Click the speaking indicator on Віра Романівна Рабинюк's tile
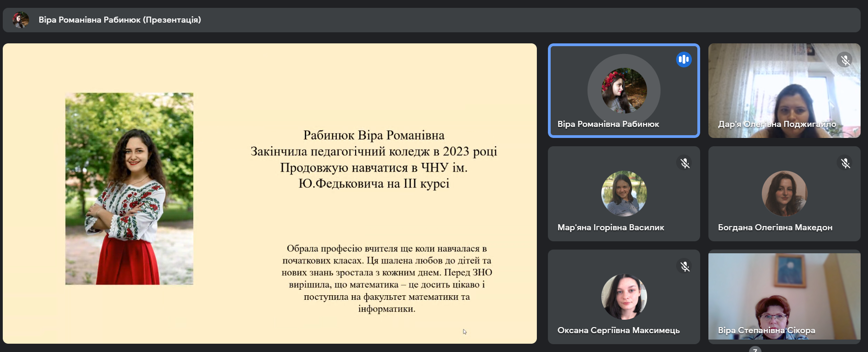 pos(684,60)
